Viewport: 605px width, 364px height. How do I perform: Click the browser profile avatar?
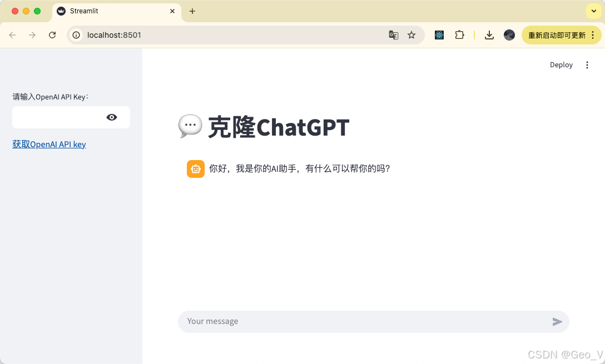pyautogui.click(x=509, y=34)
